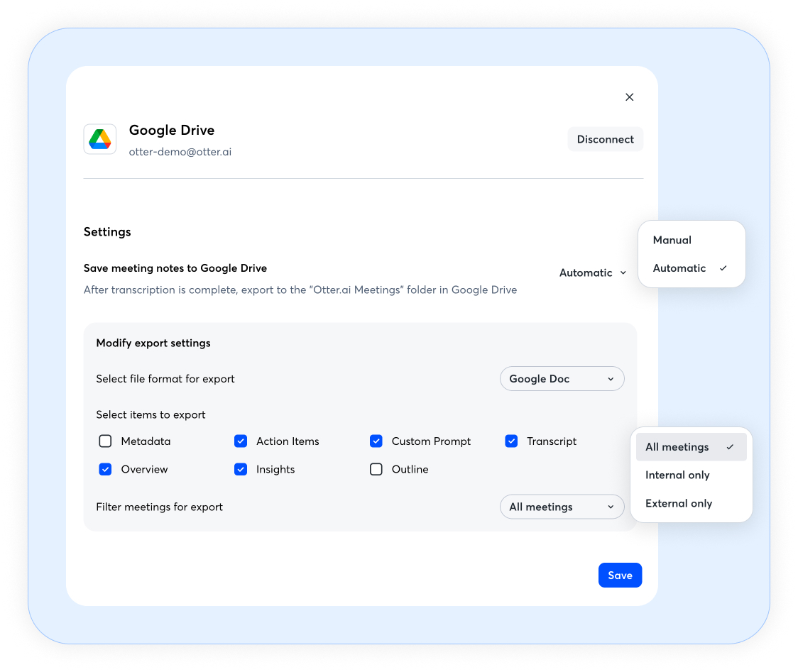This screenshot has height=672, width=798.
Task: Click the Select file format for export label
Action: [x=165, y=378]
